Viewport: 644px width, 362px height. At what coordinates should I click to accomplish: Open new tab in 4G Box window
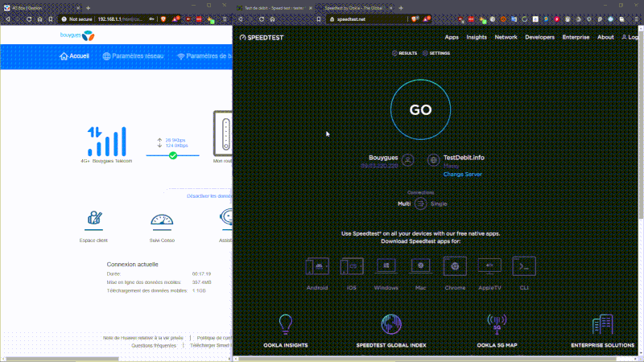(88, 8)
